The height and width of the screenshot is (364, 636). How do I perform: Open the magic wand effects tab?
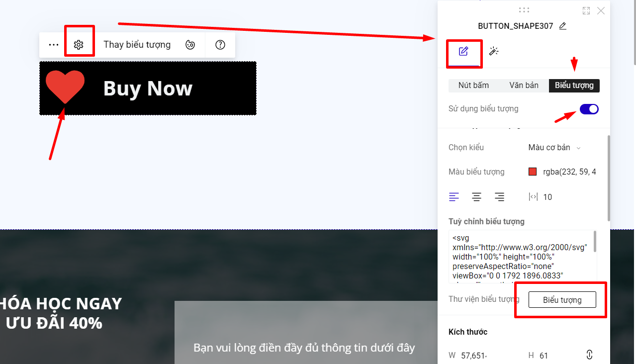tap(494, 51)
